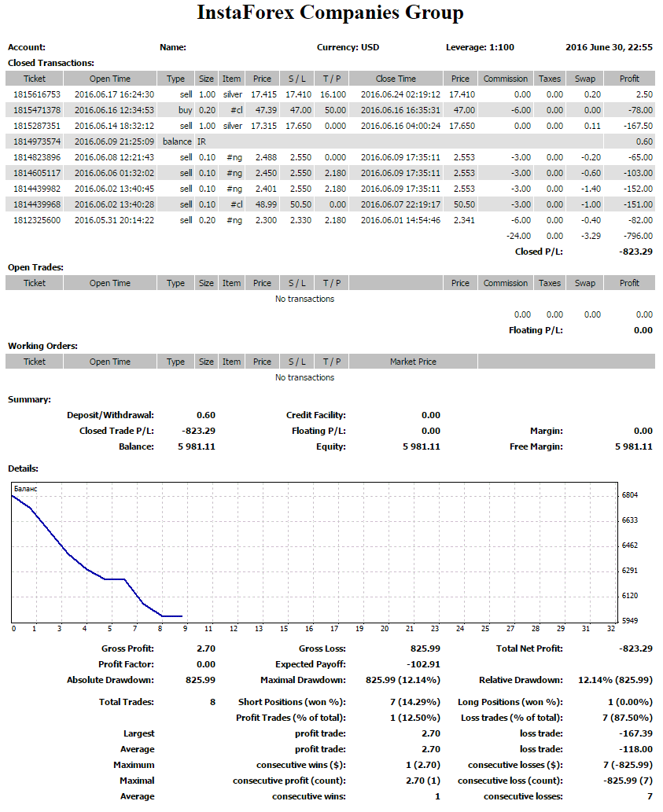The width and height of the screenshot is (663, 812).
Task: Click "No transactions" under Working Orders
Action: click(x=304, y=377)
